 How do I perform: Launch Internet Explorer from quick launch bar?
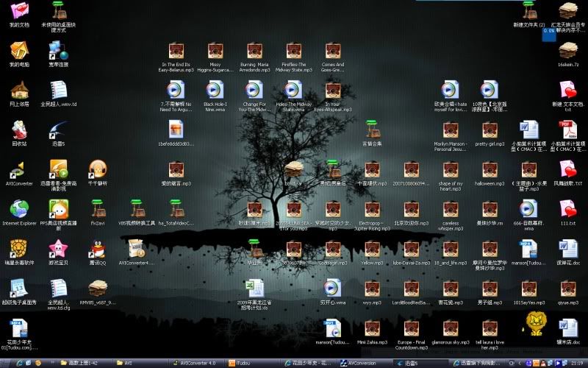tap(20, 363)
